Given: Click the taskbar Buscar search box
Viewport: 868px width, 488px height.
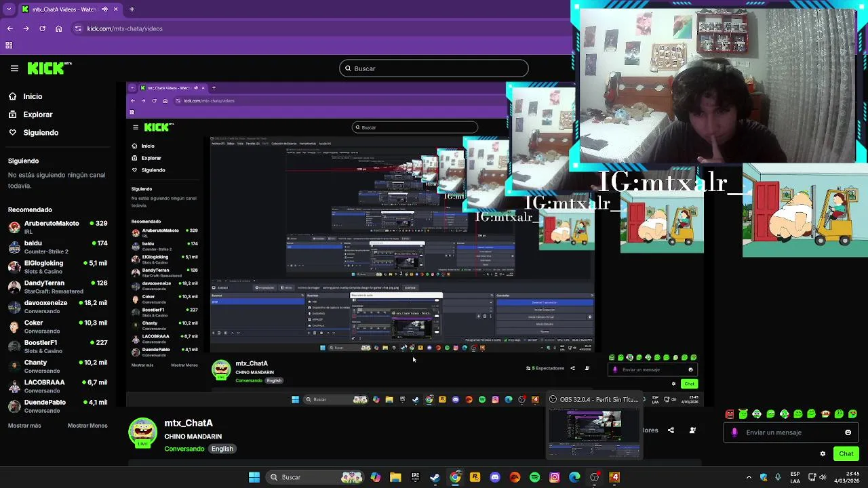Looking at the screenshot, I should click(315, 477).
